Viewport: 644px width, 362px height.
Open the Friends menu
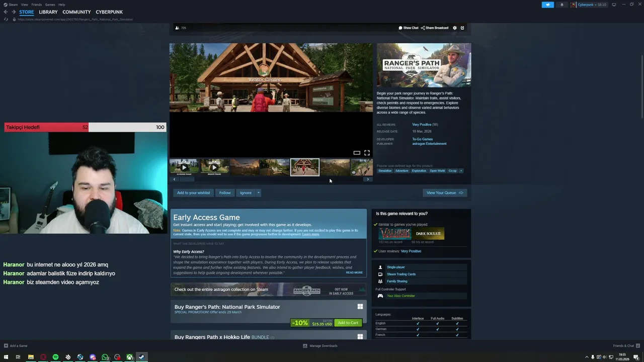click(37, 5)
